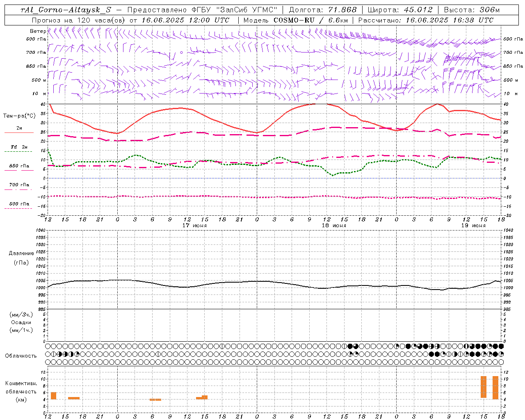Click the station title rAl_Gorno-Altaysk_S

66,10
